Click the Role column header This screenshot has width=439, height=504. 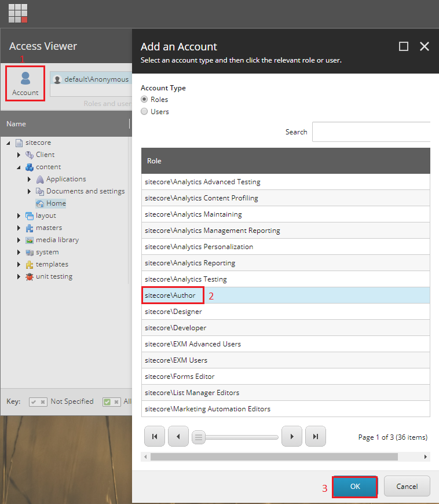click(x=286, y=161)
